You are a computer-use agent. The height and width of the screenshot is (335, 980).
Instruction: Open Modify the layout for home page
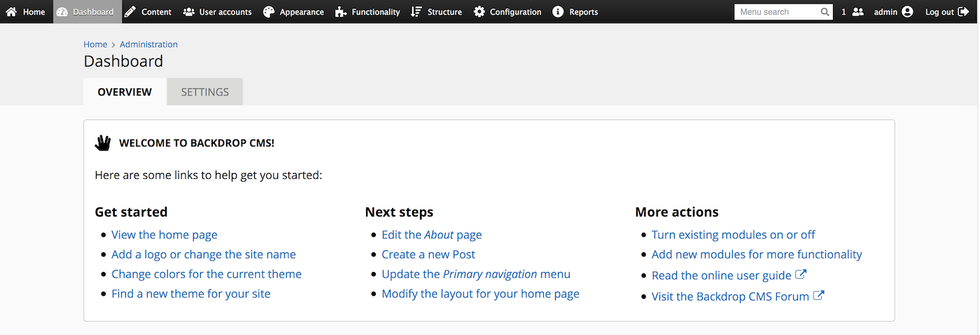(480, 294)
